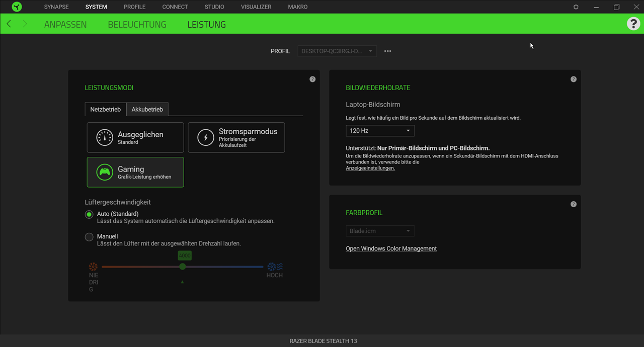Viewport: 644px width, 347px height.
Task: Open the DESKTOP profile dropdown
Action: pyautogui.click(x=337, y=51)
